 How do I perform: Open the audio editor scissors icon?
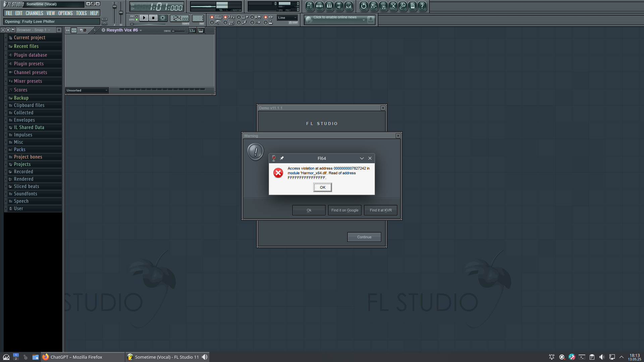tap(393, 6)
